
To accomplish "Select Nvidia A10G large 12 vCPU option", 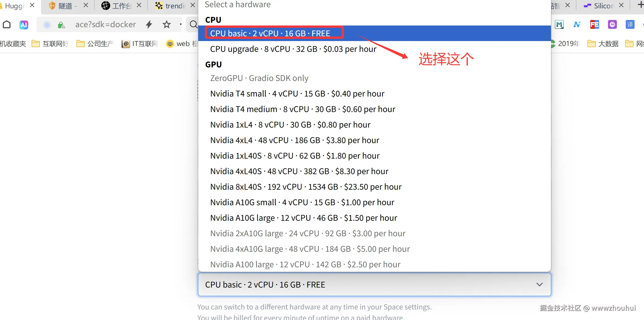I will point(374,218).
